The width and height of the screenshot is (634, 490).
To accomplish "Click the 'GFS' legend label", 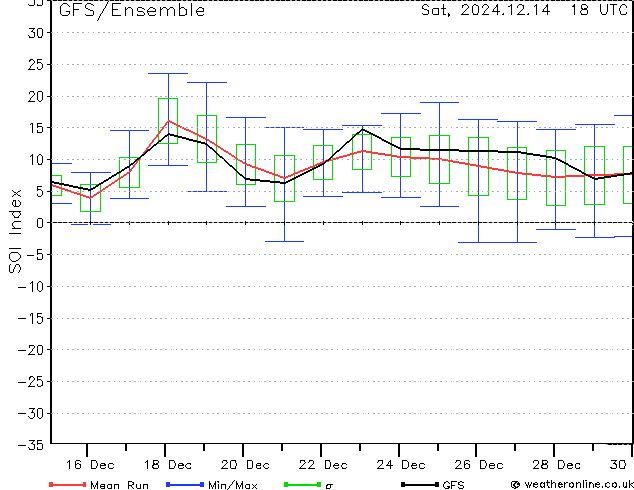I will tap(453, 485).
